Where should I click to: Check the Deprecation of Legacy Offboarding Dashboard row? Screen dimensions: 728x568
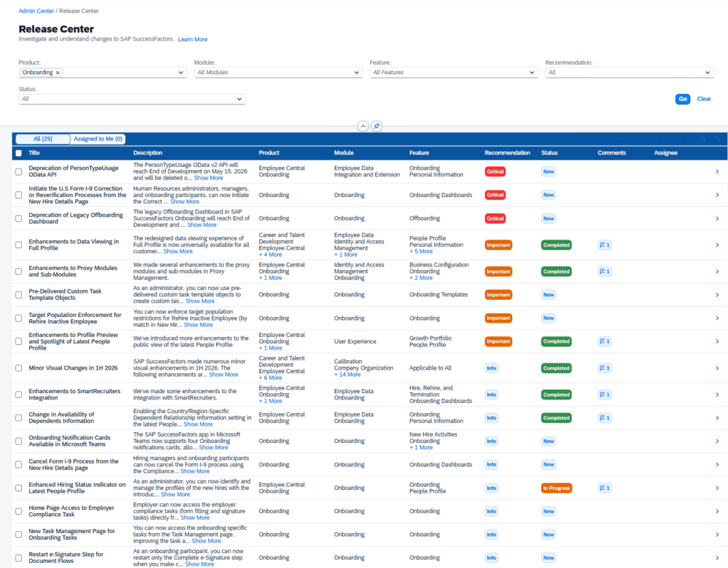18,218
